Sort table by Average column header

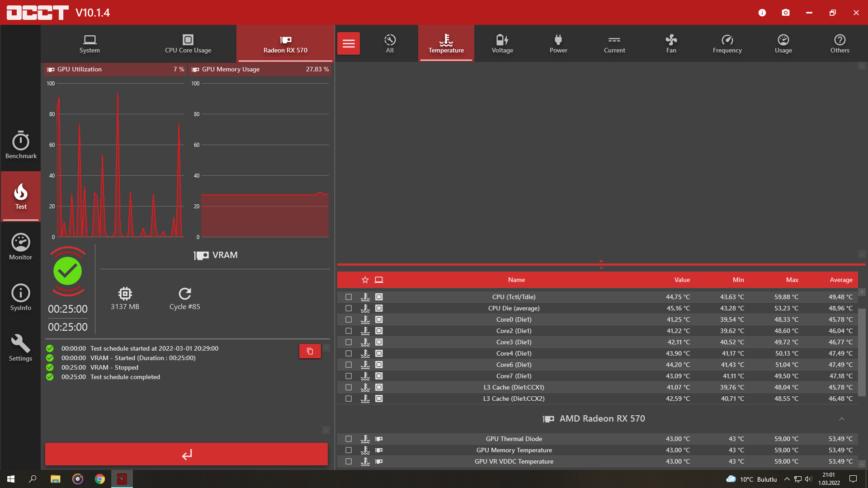pyautogui.click(x=841, y=280)
